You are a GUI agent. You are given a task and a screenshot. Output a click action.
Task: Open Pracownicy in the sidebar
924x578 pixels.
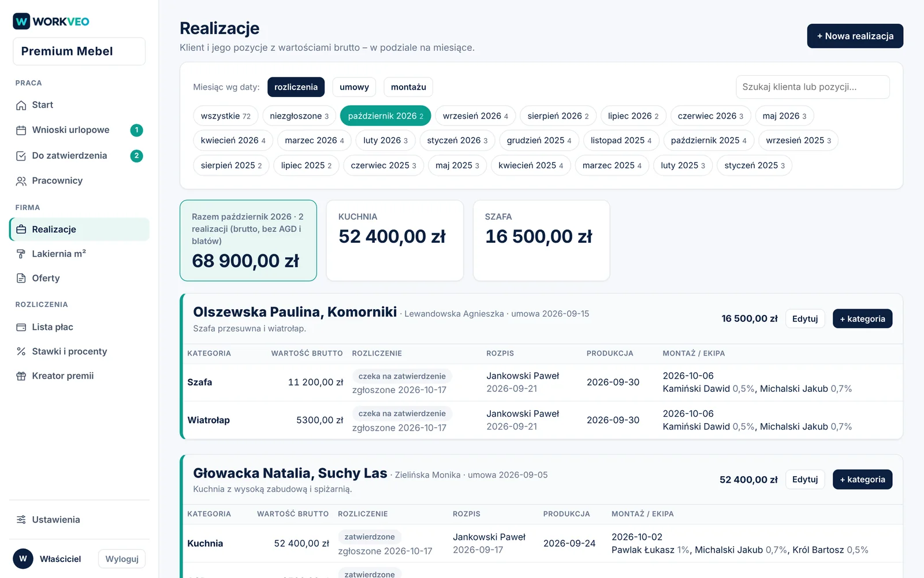[x=79, y=181]
